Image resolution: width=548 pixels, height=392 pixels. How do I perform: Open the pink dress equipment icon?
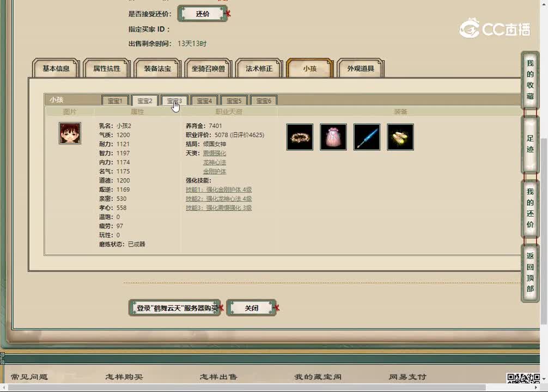[x=333, y=137]
